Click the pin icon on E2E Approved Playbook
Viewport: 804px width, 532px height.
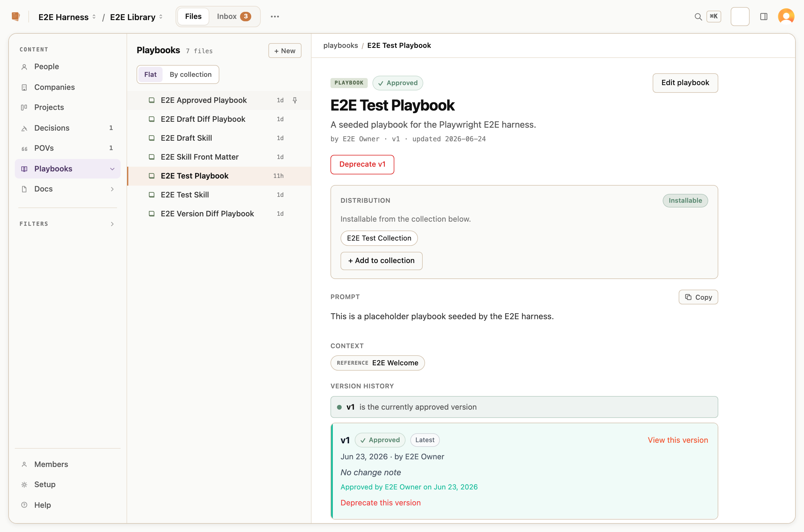click(295, 100)
